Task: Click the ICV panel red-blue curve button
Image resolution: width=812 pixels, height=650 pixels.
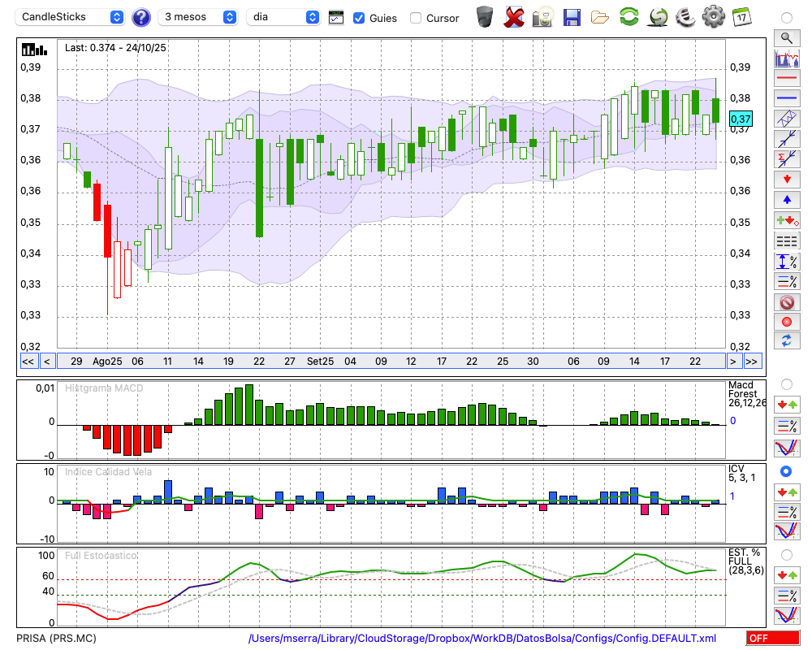Action: tap(787, 532)
